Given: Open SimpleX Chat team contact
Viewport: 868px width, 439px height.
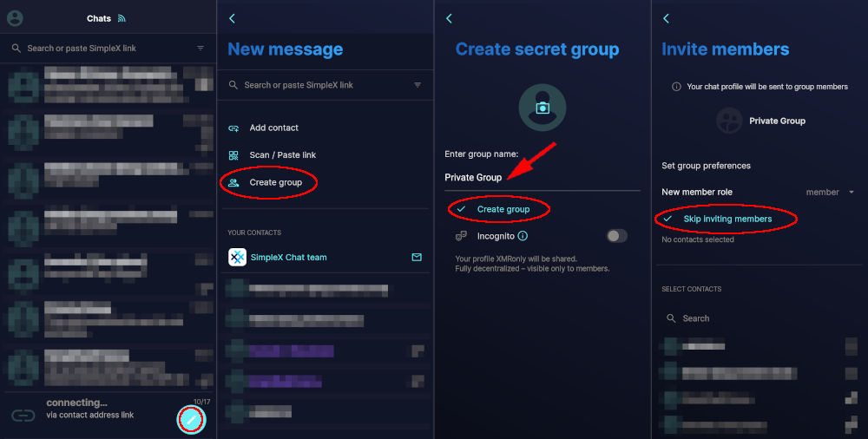Looking at the screenshot, I should 325,258.
